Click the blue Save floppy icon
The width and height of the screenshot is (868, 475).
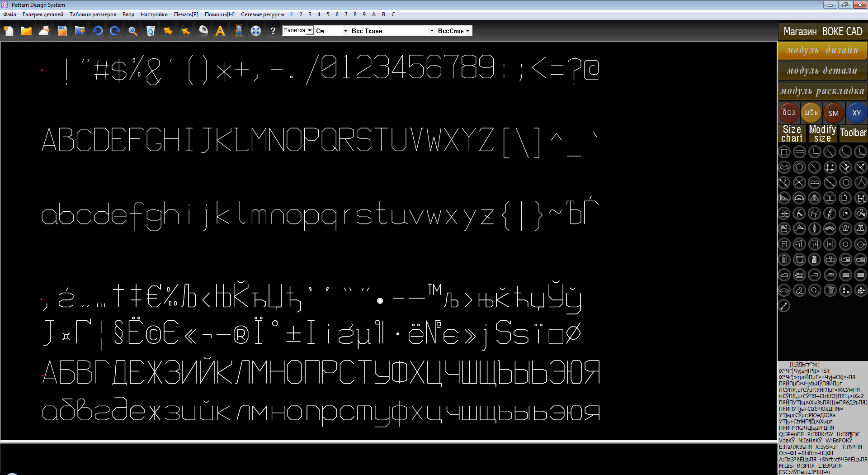(62, 31)
